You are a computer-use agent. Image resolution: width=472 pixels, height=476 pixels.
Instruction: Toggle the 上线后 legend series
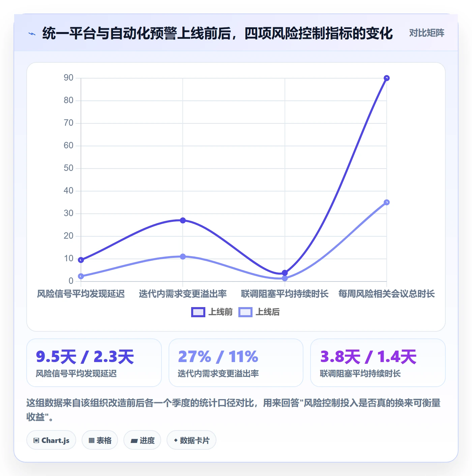[259, 312]
